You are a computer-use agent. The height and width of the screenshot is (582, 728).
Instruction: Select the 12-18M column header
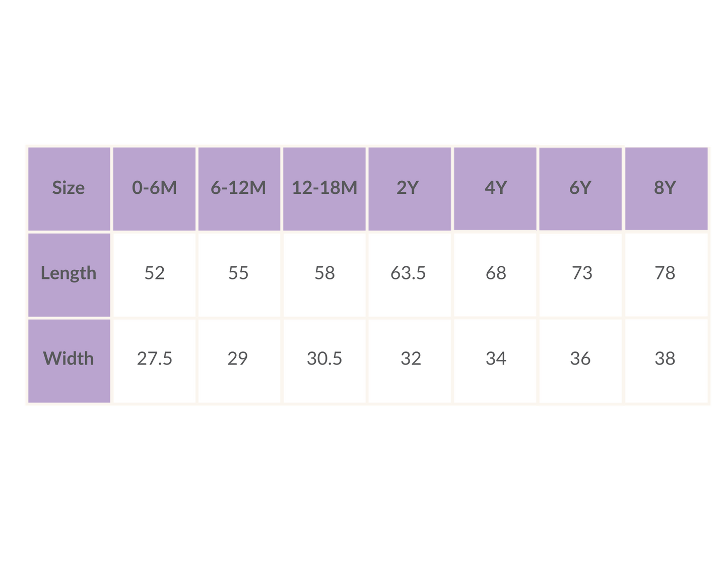[x=324, y=188]
